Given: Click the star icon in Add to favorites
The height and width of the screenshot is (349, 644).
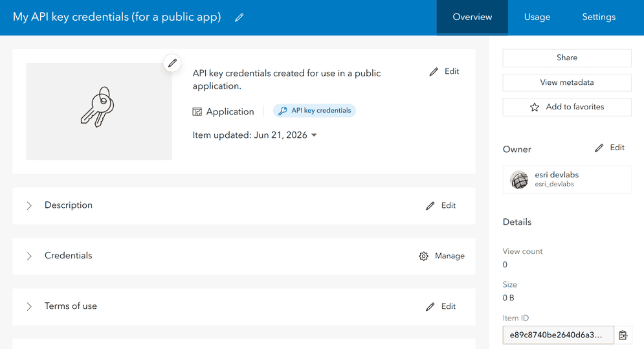Looking at the screenshot, I should tap(535, 107).
